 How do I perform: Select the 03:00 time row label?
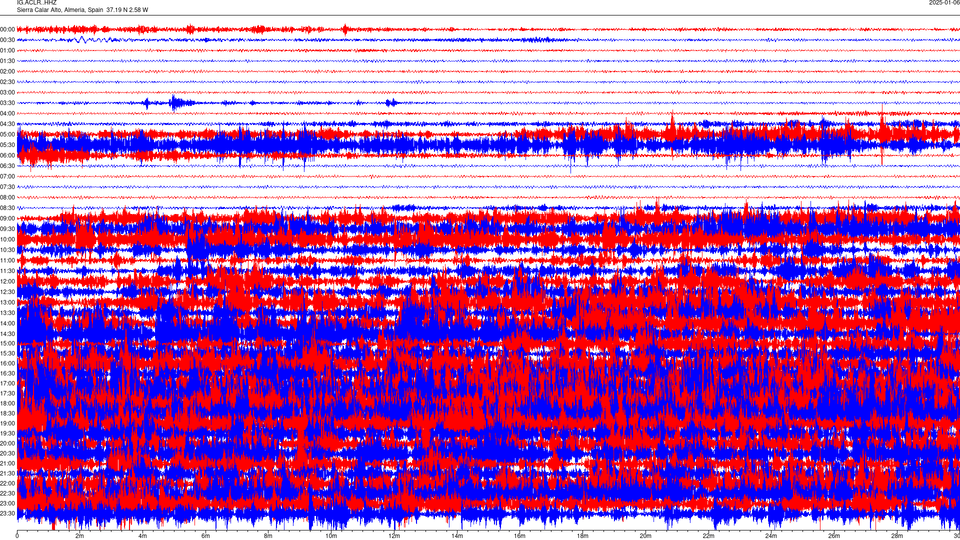(x=7, y=92)
